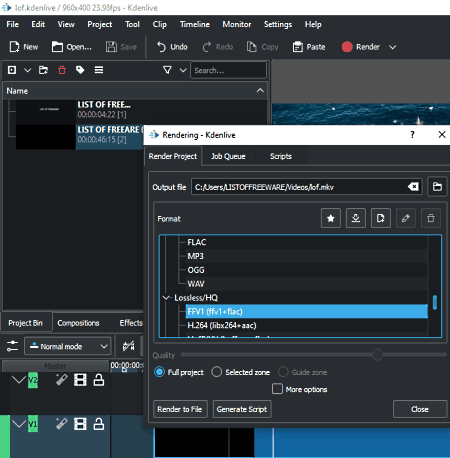Screen dimensions: 450x458
Task: Open the Monitor menu
Action: 237,24
